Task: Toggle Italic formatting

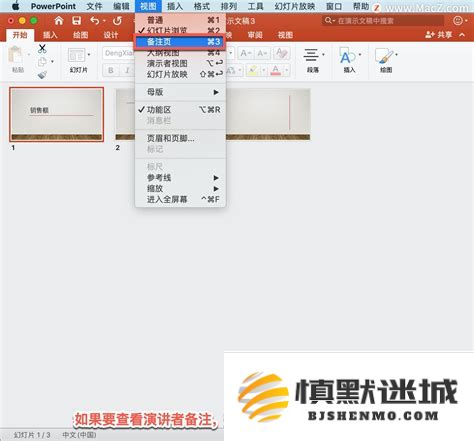Action: [127, 70]
